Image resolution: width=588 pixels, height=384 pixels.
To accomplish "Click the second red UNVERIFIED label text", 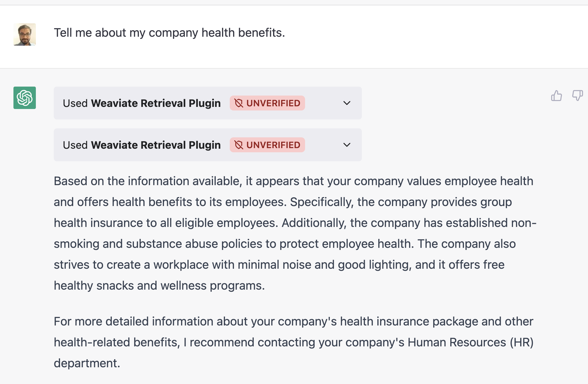I will click(x=273, y=145).
